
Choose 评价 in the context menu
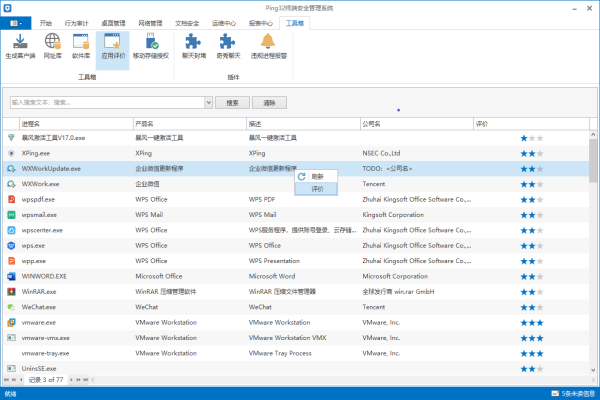coord(316,189)
